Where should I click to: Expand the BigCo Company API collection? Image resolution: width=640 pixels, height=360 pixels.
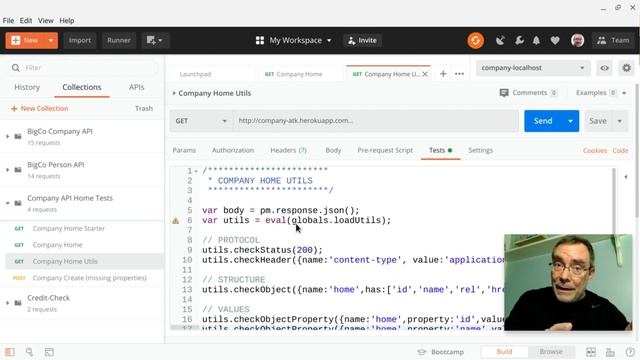[x=7, y=136]
